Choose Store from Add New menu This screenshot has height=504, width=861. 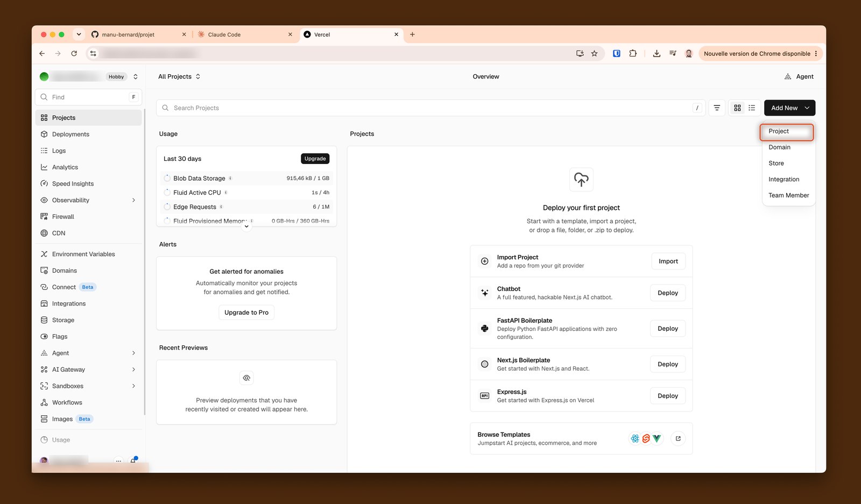[789, 164]
